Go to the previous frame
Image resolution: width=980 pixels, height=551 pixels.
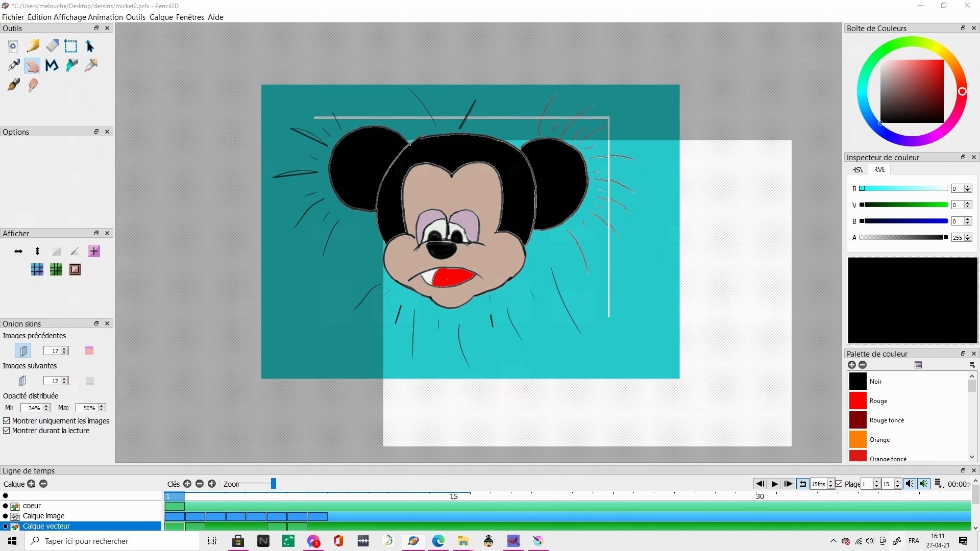(x=760, y=484)
